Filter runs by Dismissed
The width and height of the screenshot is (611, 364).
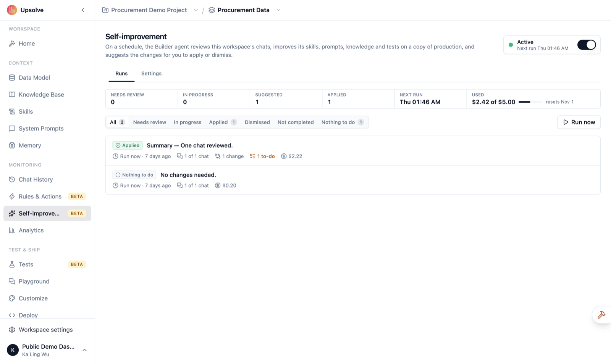pyautogui.click(x=257, y=122)
